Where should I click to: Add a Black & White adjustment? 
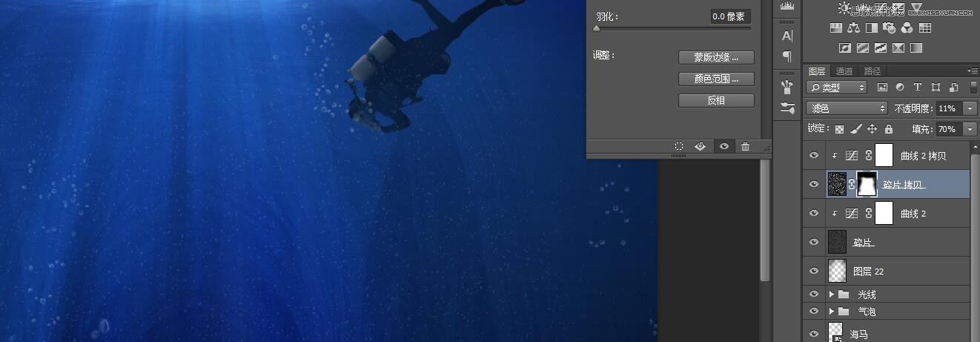click(x=872, y=28)
